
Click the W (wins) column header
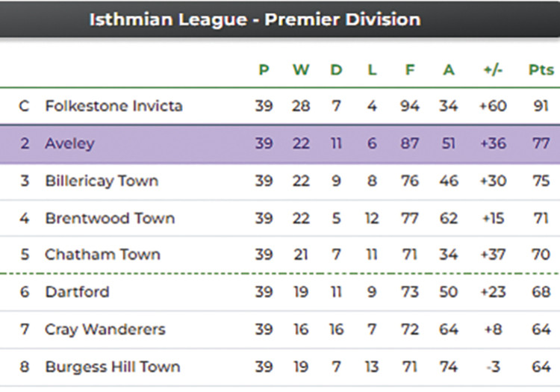301,70
